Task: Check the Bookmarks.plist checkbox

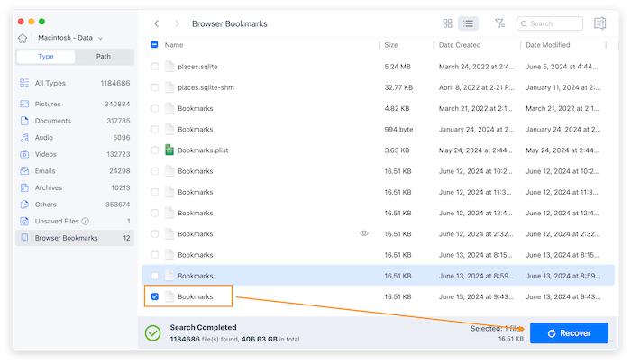Action: (155, 150)
